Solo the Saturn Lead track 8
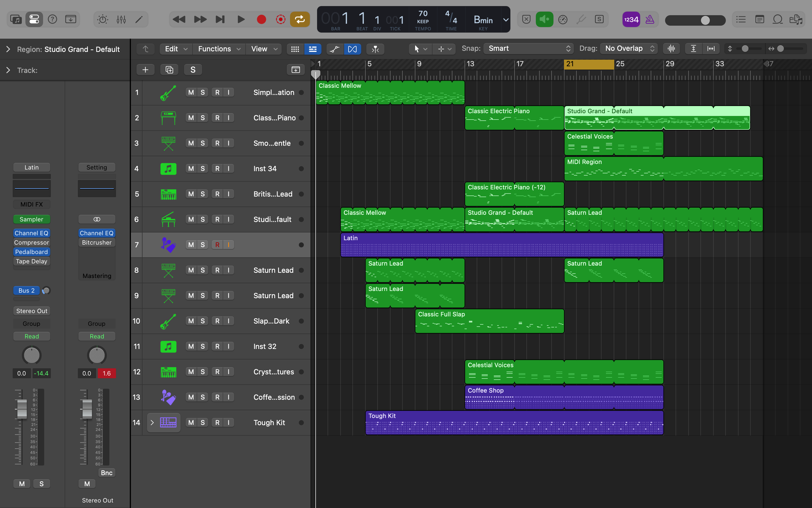Viewport: 812px width, 508px height. pyautogui.click(x=202, y=270)
